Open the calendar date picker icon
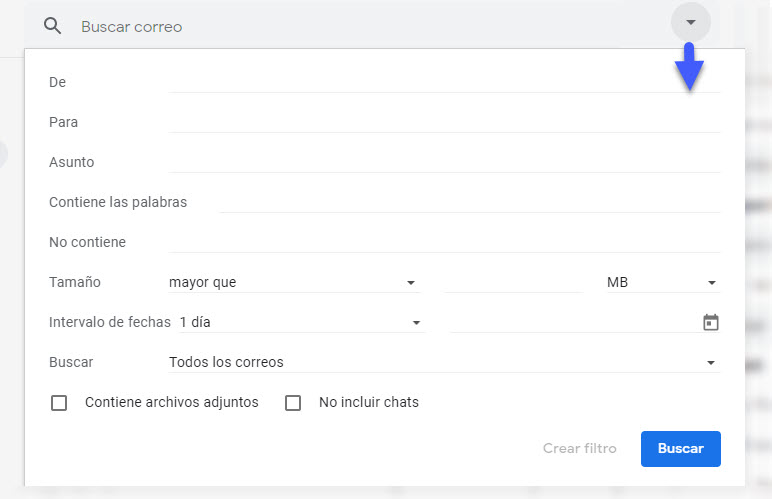Viewport: 772px width, 499px height. (710, 322)
